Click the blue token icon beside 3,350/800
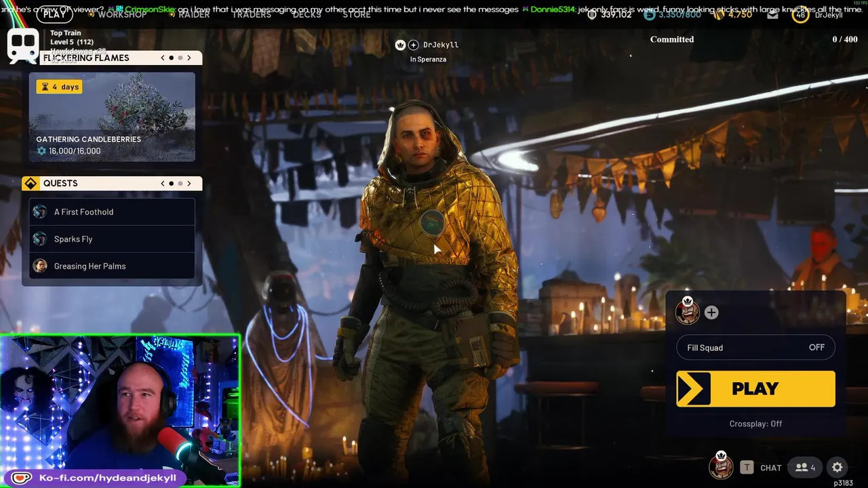The image size is (868, 488). click(x=649, y=14)
